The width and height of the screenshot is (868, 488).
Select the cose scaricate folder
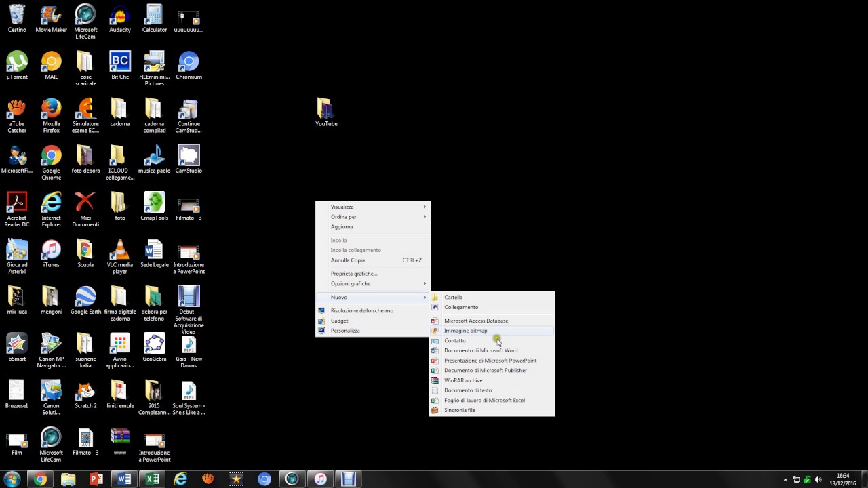(x=85, y=69)
